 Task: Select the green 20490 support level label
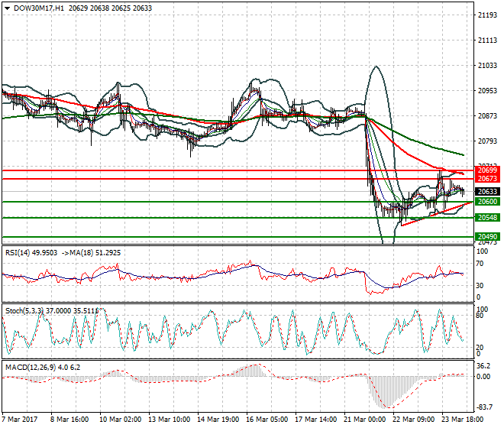(487, 236)
